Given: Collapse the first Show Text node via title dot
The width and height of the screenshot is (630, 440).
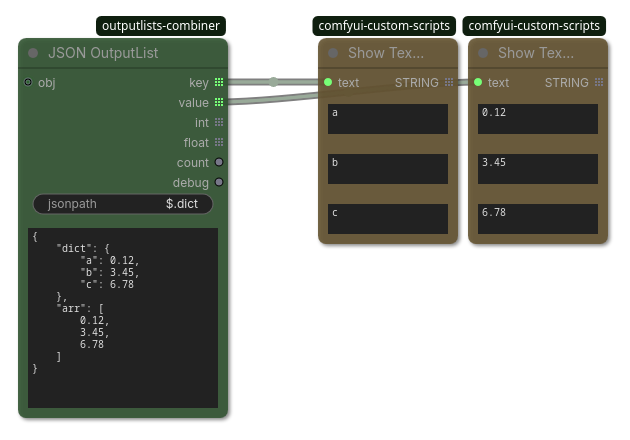Looking at the screenshot, I should [x=333, y=53].
